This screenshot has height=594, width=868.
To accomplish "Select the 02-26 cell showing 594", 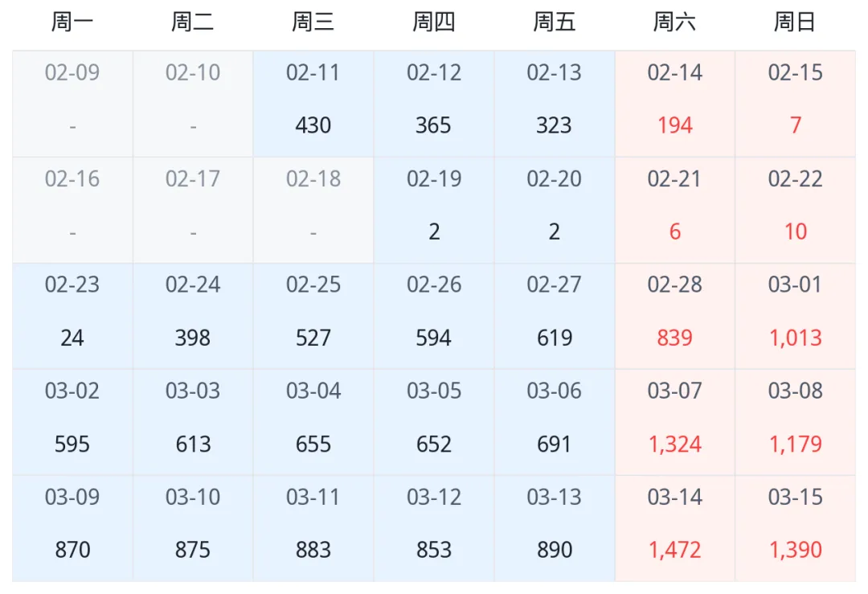I will (434, 316).
